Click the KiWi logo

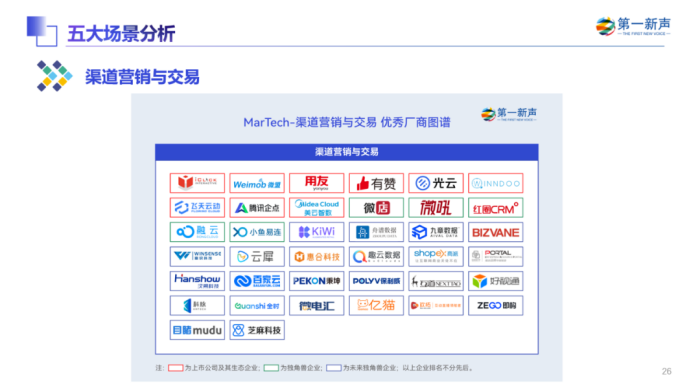click(x=317, y=232)
